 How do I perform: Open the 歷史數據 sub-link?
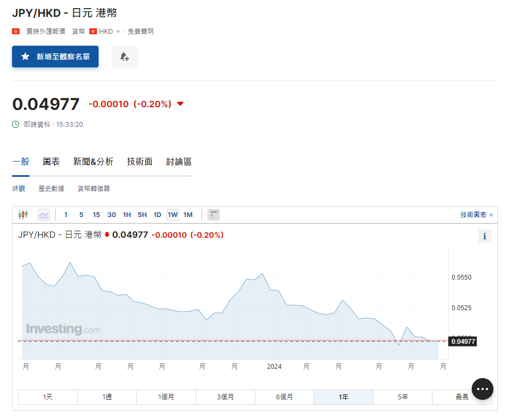point(51,189)
